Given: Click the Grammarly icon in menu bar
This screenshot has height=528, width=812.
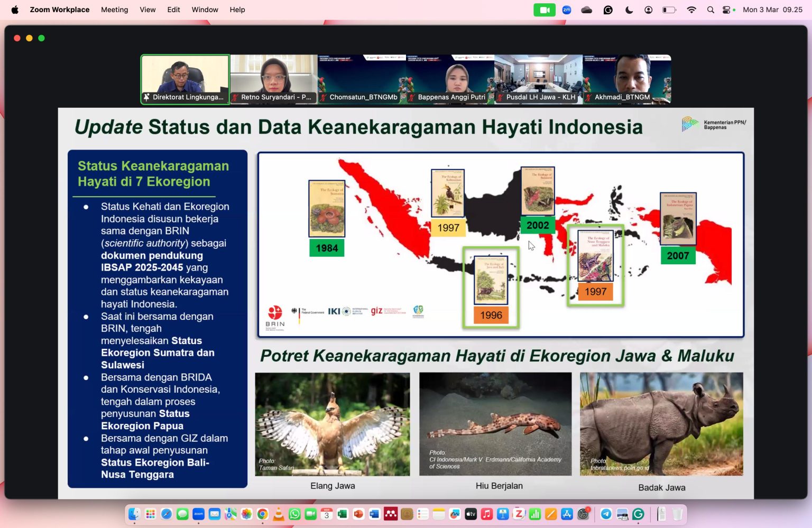Looking at the screenshot, I should point(608,10).
